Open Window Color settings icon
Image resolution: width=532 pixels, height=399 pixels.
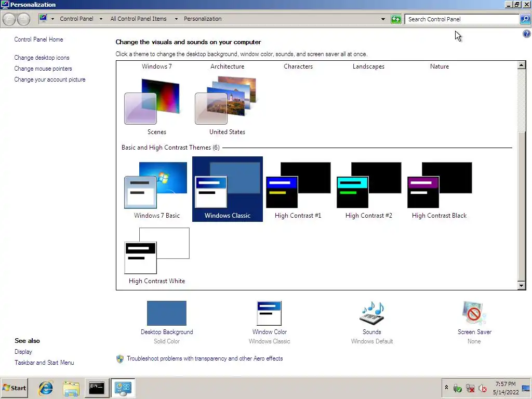270,313
